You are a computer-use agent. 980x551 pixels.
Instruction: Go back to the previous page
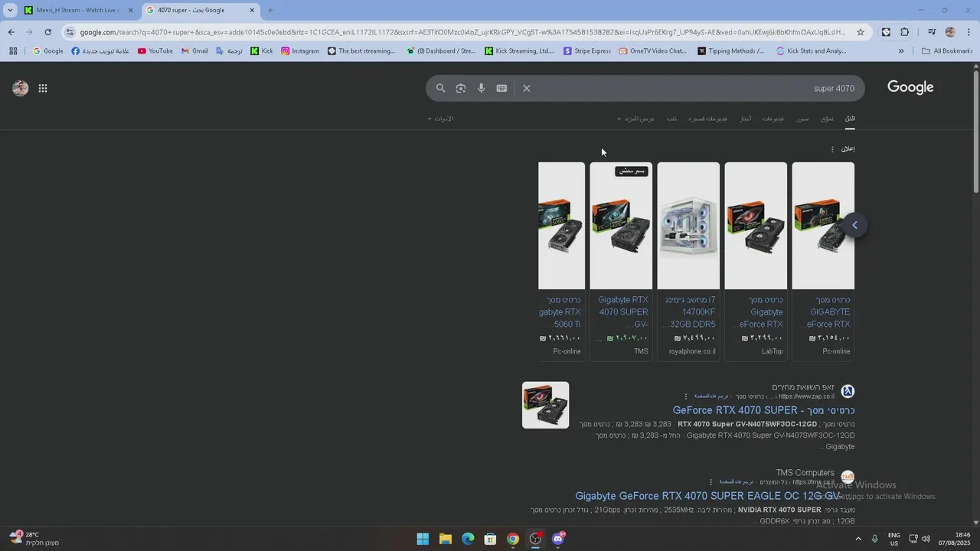click(11, 32)
